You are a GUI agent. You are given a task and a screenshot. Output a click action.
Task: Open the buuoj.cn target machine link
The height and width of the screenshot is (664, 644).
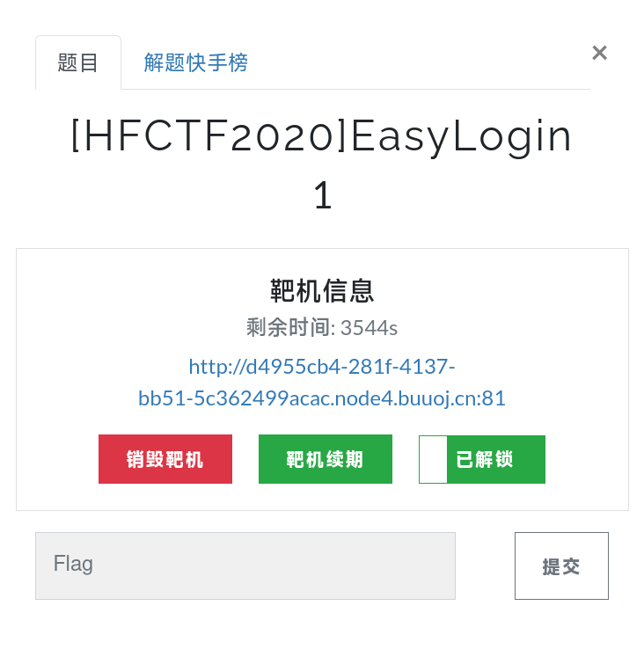click(x=322, y=383)
